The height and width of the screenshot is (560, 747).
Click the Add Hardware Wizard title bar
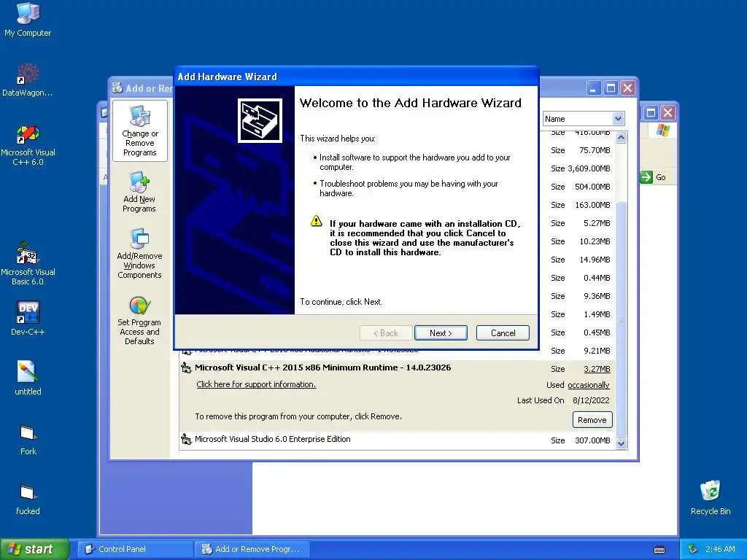click(356, 77)
